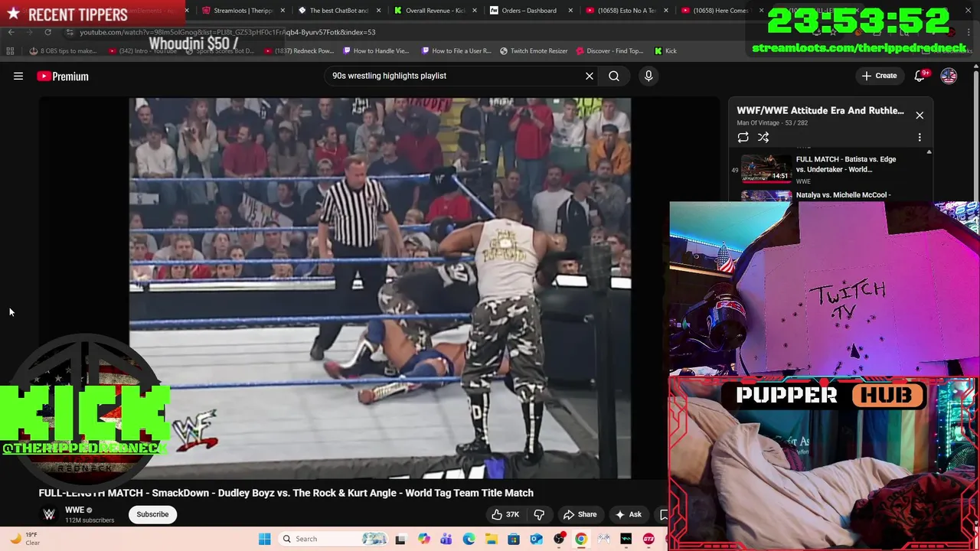Open Microsoft Edge from taskbar
The height and width of the screenshot is (551, 980).
(x=469, y=539)
